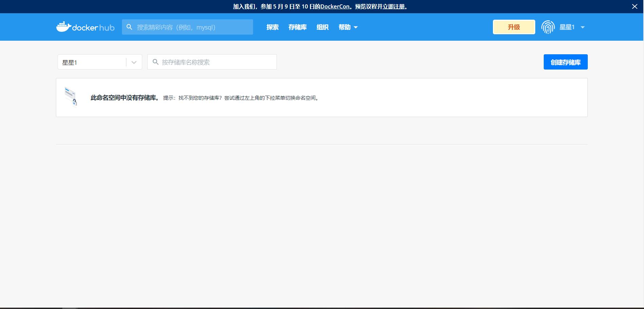Open the 星星1 account menu in header
Viewport: 644px width, 309px height.
572,27
